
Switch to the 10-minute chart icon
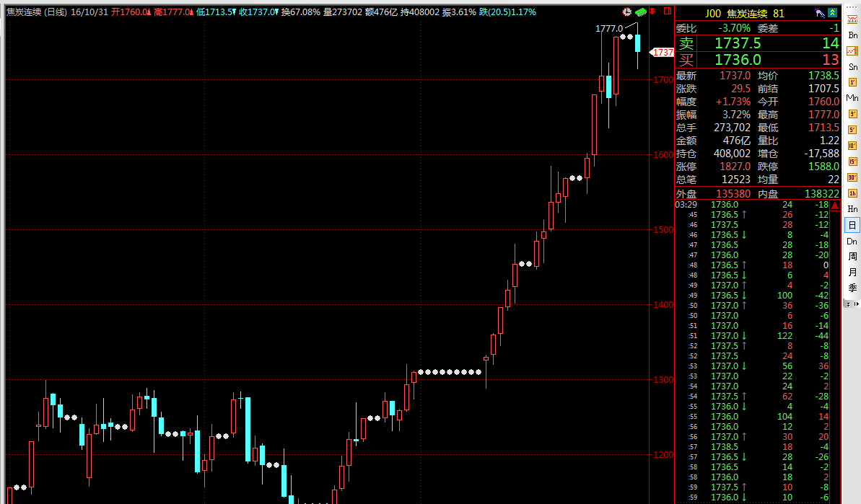852,146
